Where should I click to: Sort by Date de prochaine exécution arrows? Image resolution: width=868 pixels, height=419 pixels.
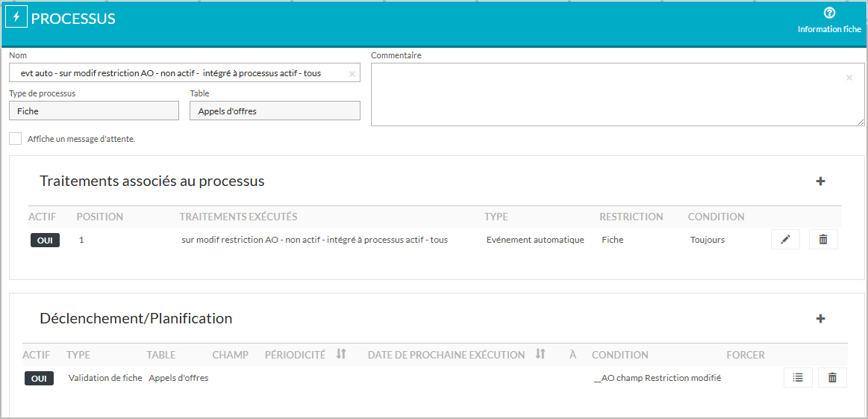(540, 354)
